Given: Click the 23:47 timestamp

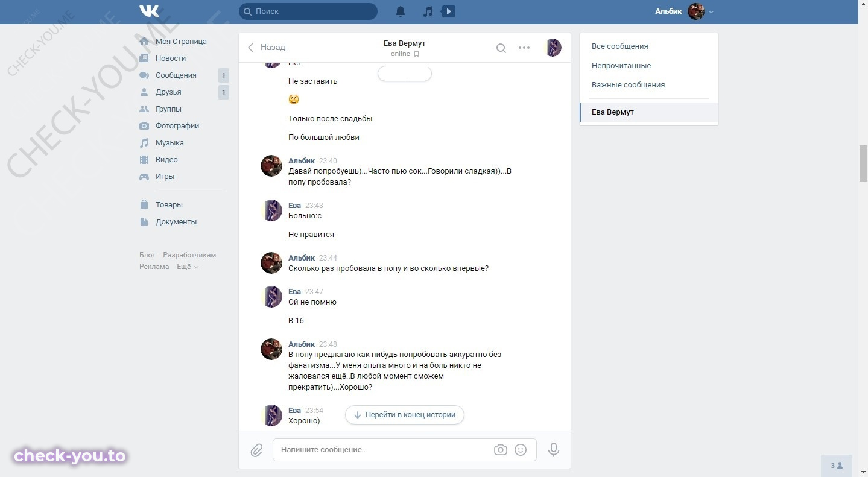Looking at the screenshot, I should pos(314,292).
